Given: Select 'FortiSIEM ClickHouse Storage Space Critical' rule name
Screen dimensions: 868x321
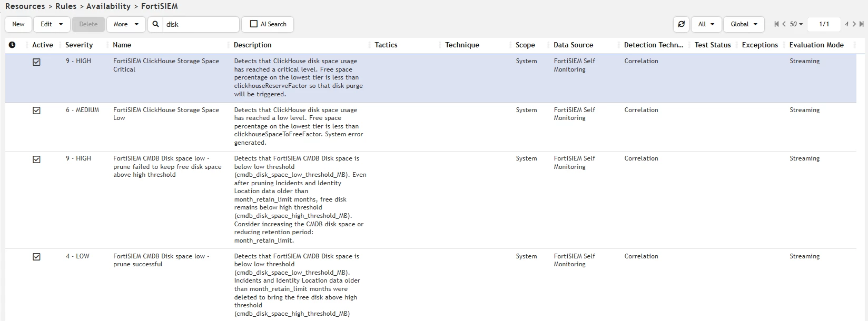Looking at the screenshot, I should click(x=166, y=65).
